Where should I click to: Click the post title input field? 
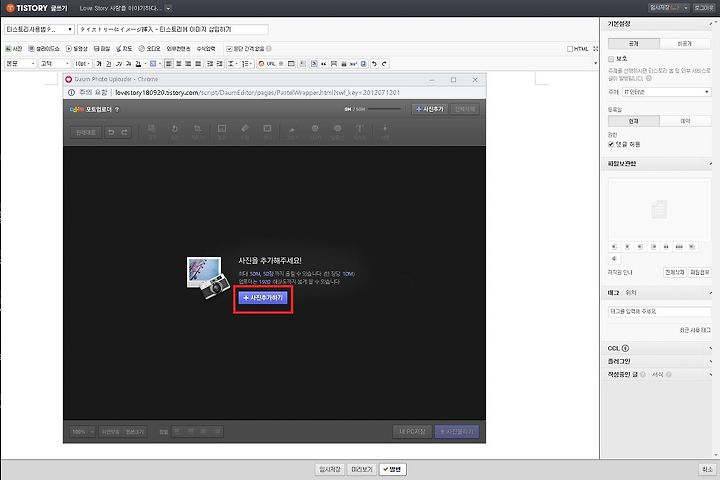click(173, 29)
